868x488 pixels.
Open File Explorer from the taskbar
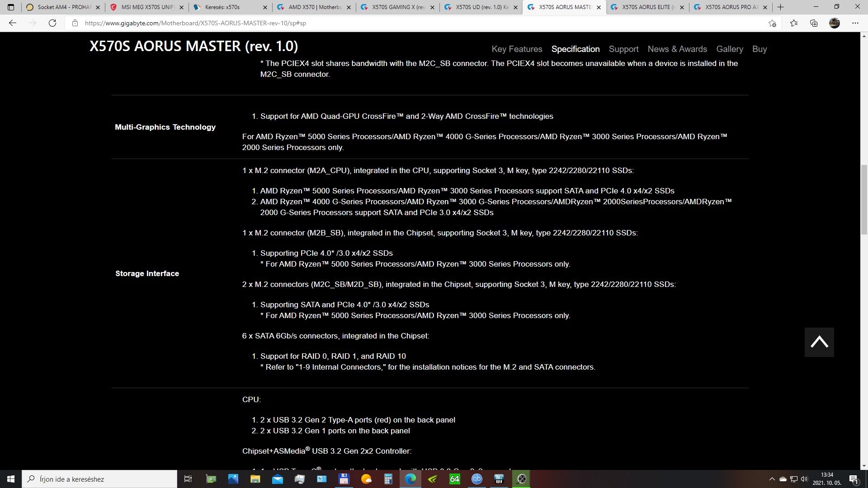tap(255, 479)
